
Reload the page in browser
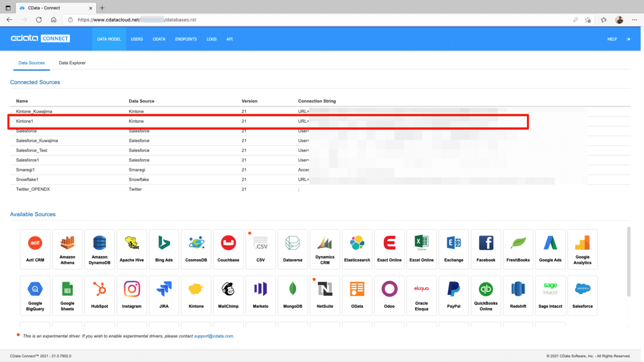(39, 20)
